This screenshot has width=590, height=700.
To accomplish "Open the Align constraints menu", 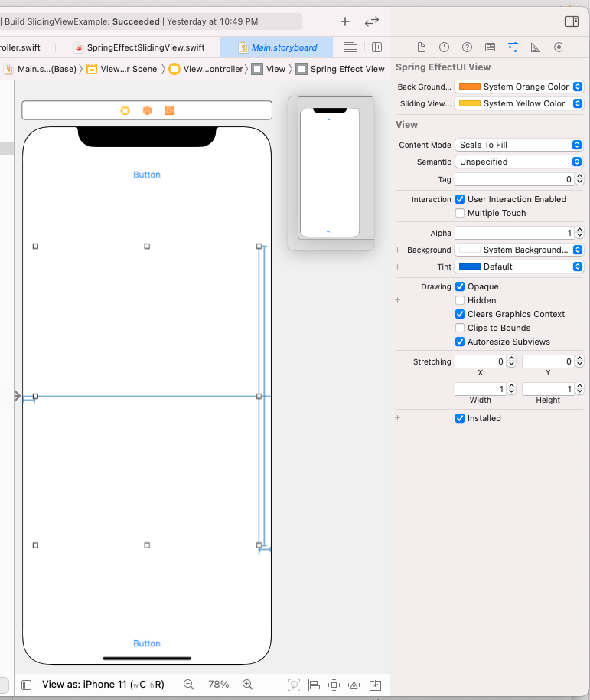I will [314, 685].
